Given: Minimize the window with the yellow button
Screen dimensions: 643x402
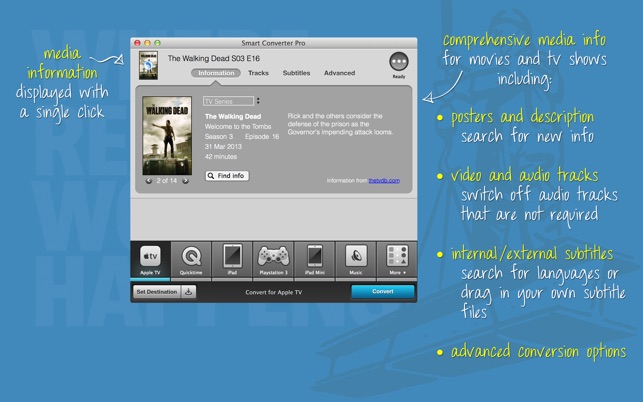Looking at the screenshot, I should pos(147,43).
